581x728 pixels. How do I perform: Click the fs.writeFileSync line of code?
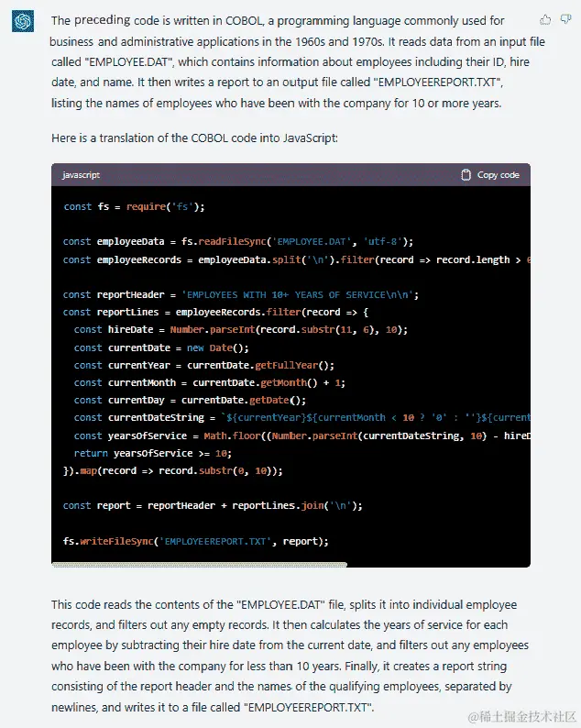coord(196,541)
